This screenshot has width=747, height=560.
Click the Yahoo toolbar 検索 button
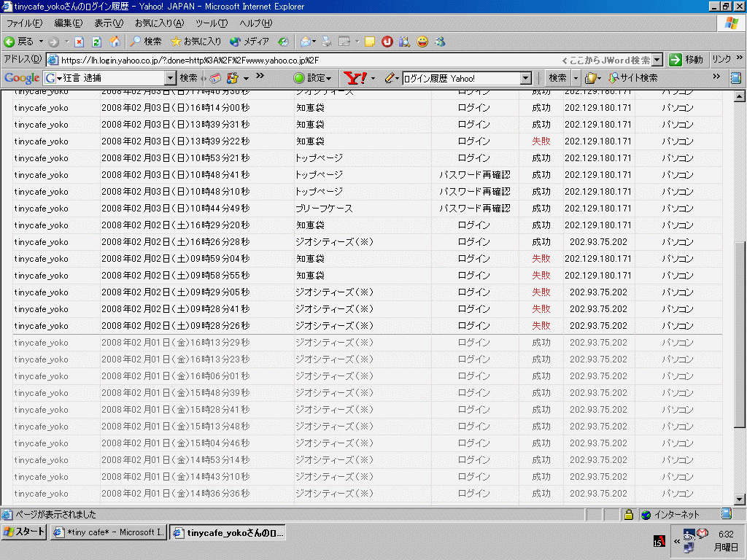557,78
